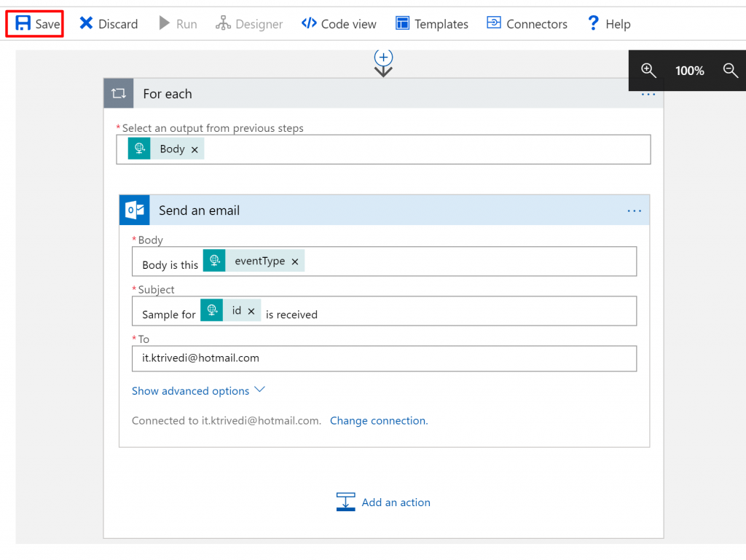
Task: Discard changes with the Discard button
Action: pos(109,24)
